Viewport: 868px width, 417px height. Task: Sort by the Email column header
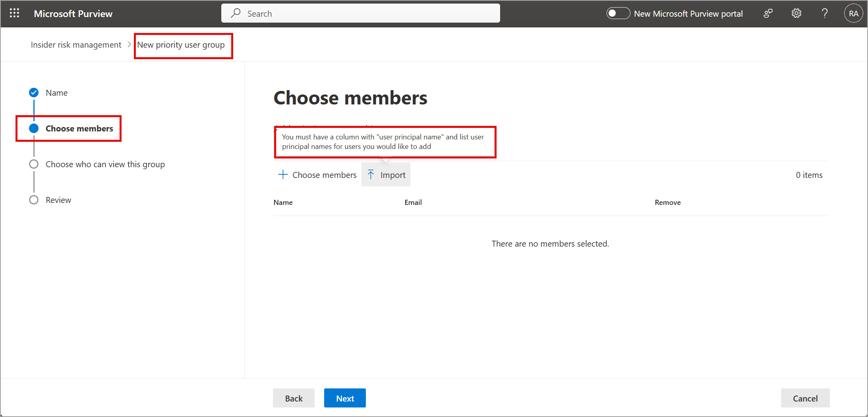coord(413,203)
